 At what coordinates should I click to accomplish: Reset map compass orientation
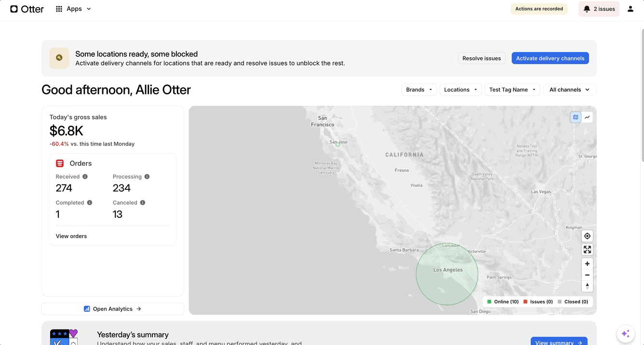click(587, 286)
